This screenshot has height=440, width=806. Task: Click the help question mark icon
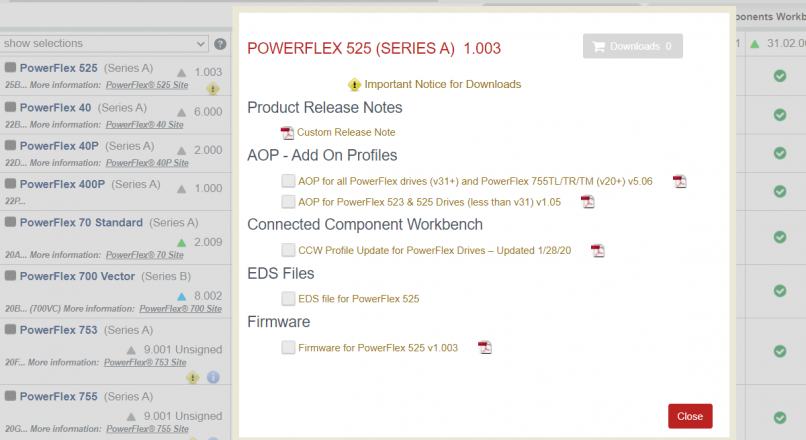coord(220,44)
